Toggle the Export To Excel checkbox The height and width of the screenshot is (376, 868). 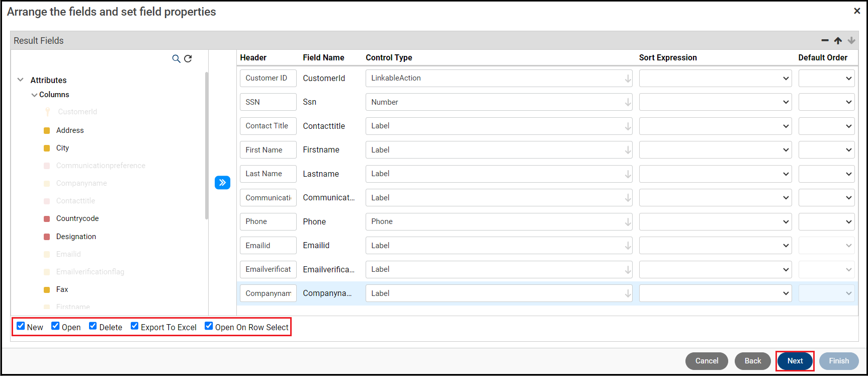[x=135, y=326]
